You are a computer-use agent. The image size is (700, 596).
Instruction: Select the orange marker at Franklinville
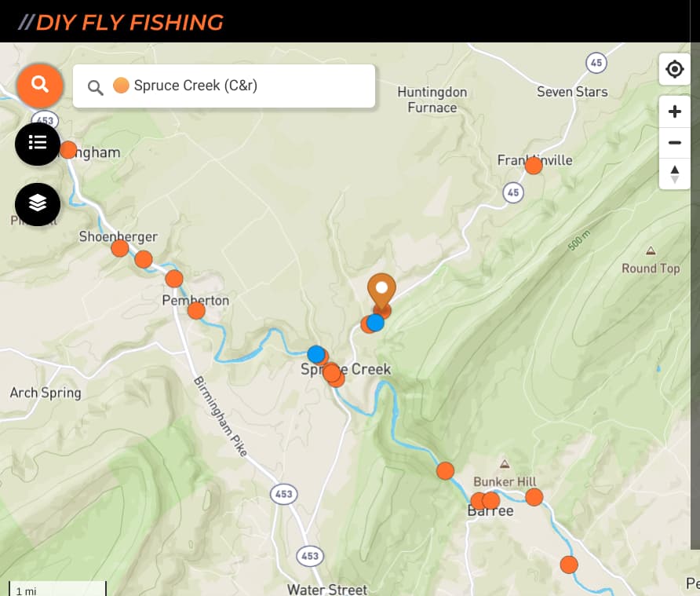coord(534,165)
